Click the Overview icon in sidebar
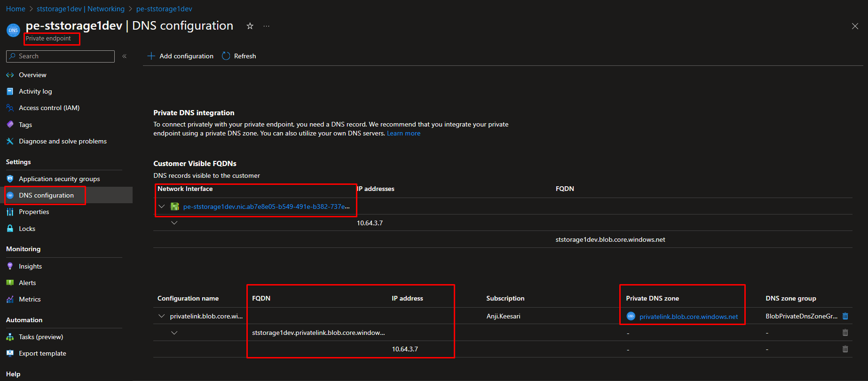The height and width of the screenshot is (381, 868). click(10, 75)
